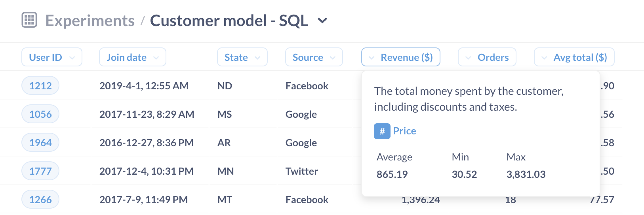Expand the Customer model - SQL title chevron
This screenshot has height=215, width=644.
[x=323, y=21]
